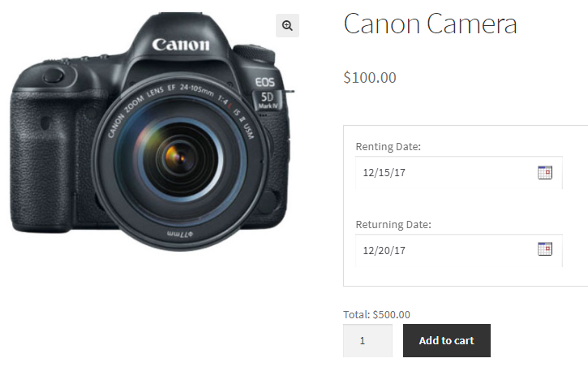The width and height of the screenshot is (588, 367).
Task: Click the EOS 5D Mark IV badge
Action: [x=266, y=94]
